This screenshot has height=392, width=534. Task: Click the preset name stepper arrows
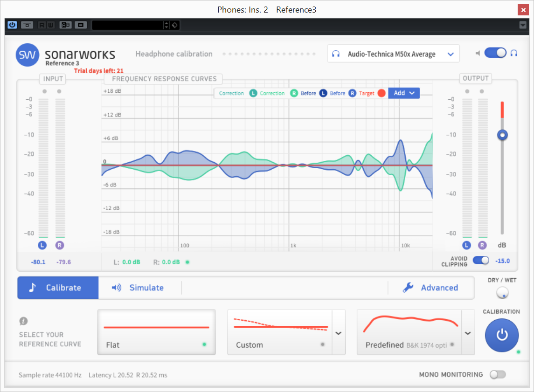click(x=166, y=25)
